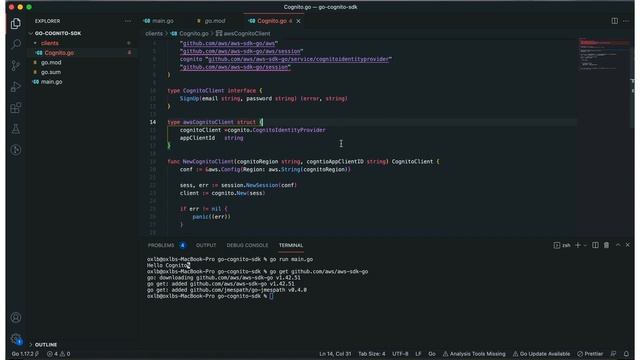Click Go Update Available notice
This screenshot has width=640, height=360.
[x=541, y=354]
